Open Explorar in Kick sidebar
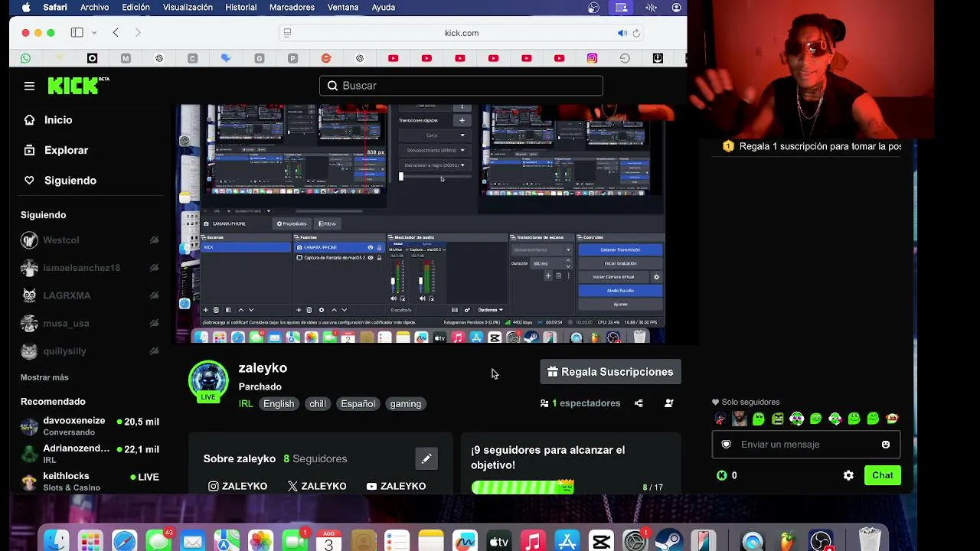980x551 pixels. (56, 150)
